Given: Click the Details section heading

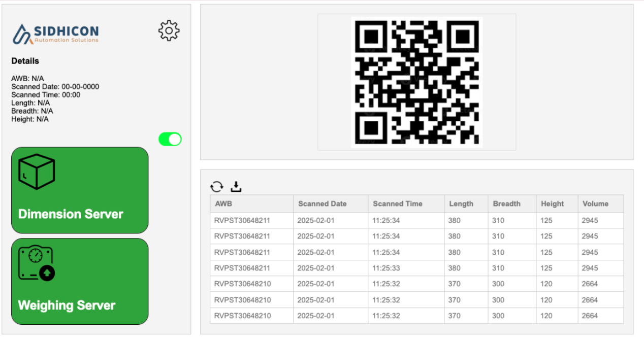Looking at the screenshot, I should (x=24, y=60).
